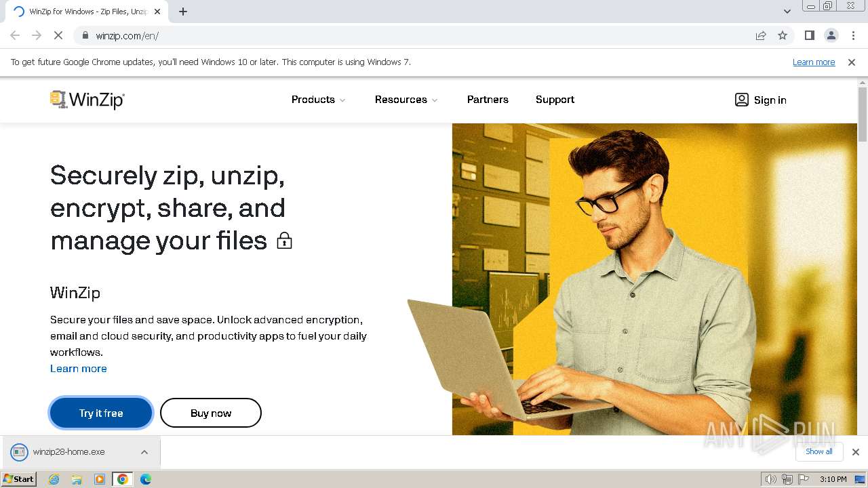868x488 pixels.
Task: Open the Windows Start menu
Action: (x=18, y=479)
